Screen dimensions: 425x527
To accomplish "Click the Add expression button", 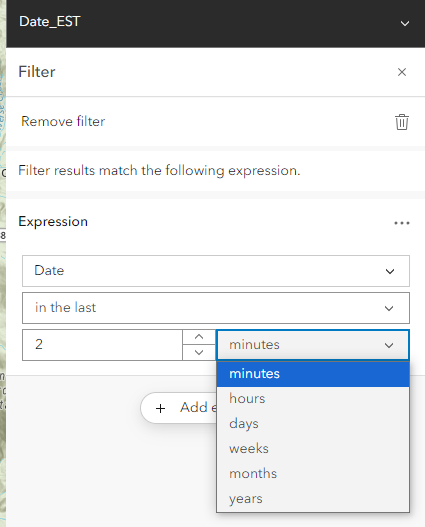I will tap(179, 408).
